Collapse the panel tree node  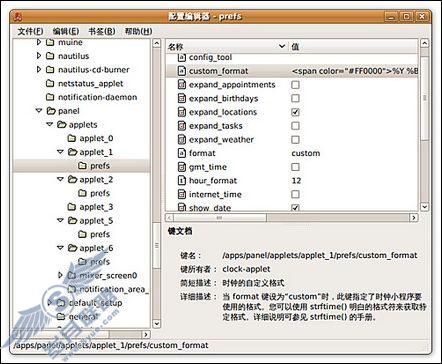point(39,110)
